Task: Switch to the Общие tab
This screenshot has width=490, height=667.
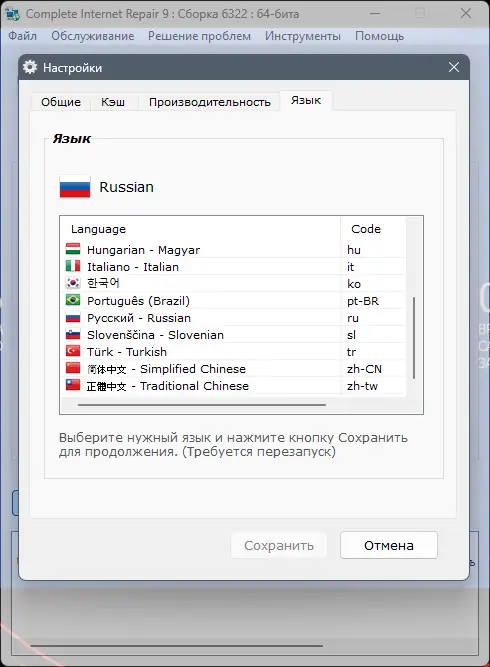Action: (61, 102)
